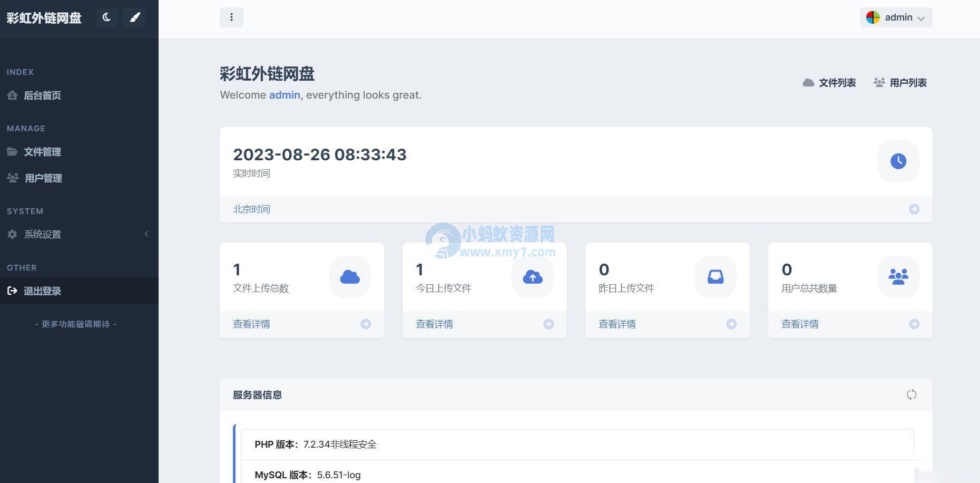Screen dimensions: 980x483
Task: Click the clock icon in time card
Action: point(898,161)
